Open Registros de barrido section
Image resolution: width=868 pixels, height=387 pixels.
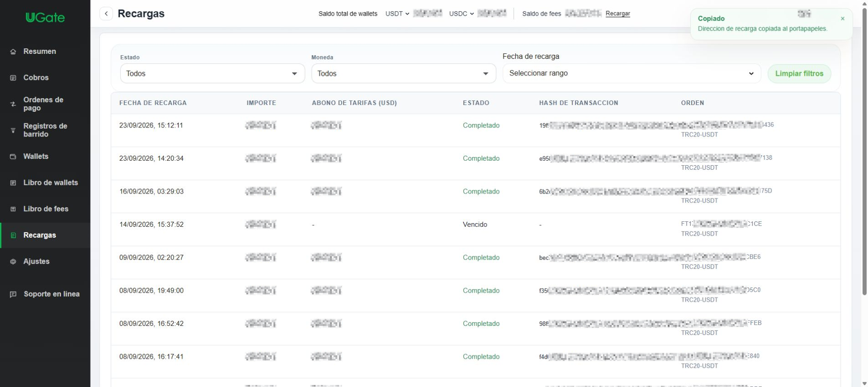pos(45,130)
